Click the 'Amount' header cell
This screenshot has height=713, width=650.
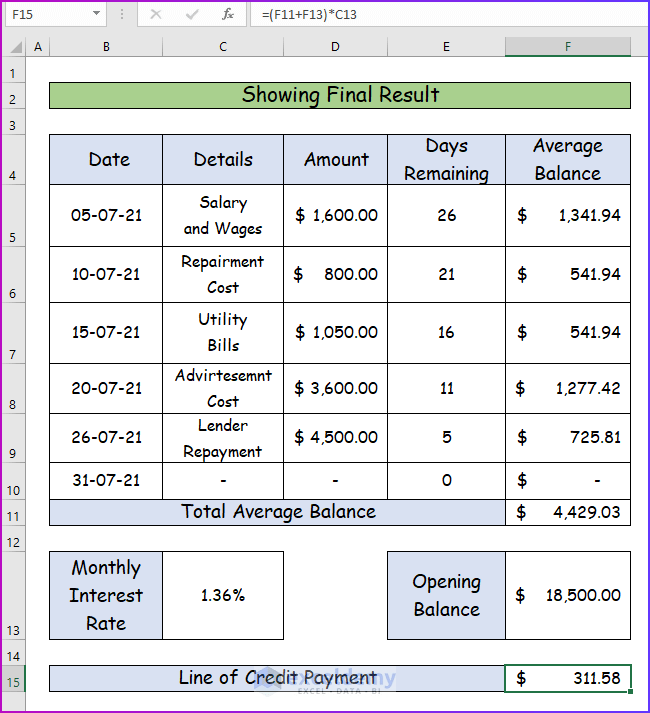point(335,160)
